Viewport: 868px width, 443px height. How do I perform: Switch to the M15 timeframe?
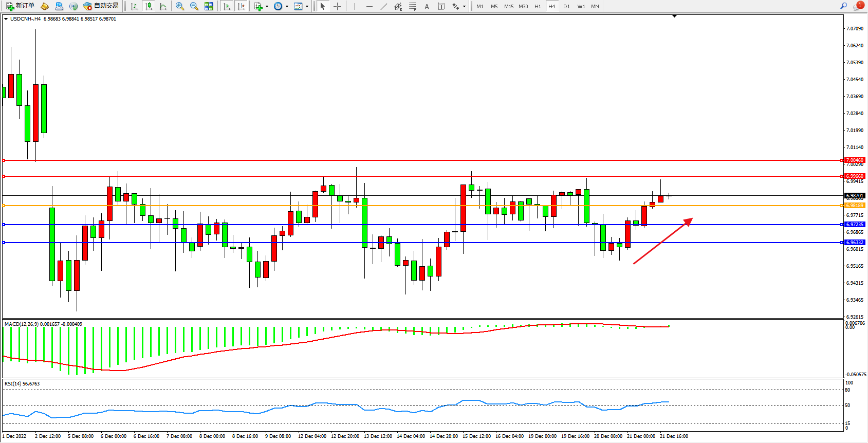[509, 6]
